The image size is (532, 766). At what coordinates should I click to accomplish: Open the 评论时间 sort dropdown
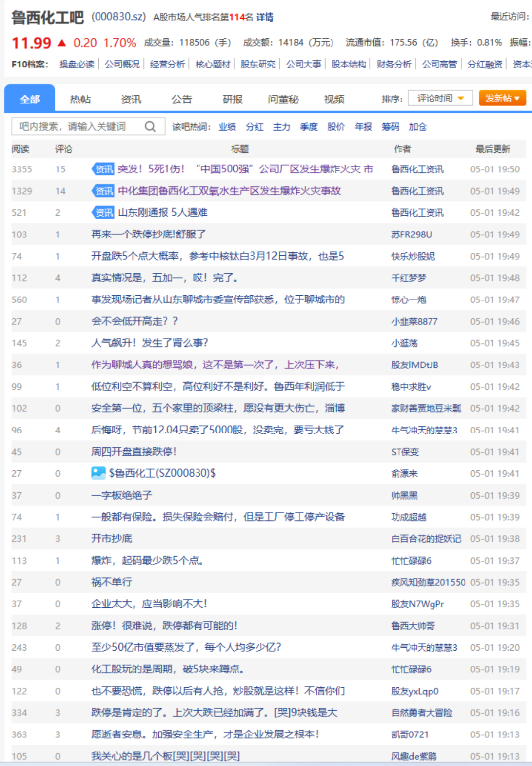point(440,99)
